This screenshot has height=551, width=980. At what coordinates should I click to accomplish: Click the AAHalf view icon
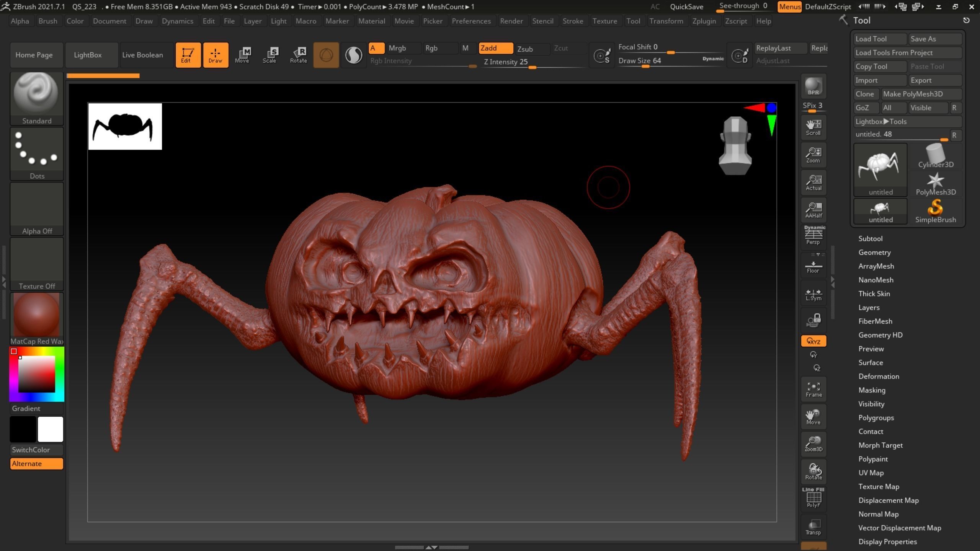813,210
